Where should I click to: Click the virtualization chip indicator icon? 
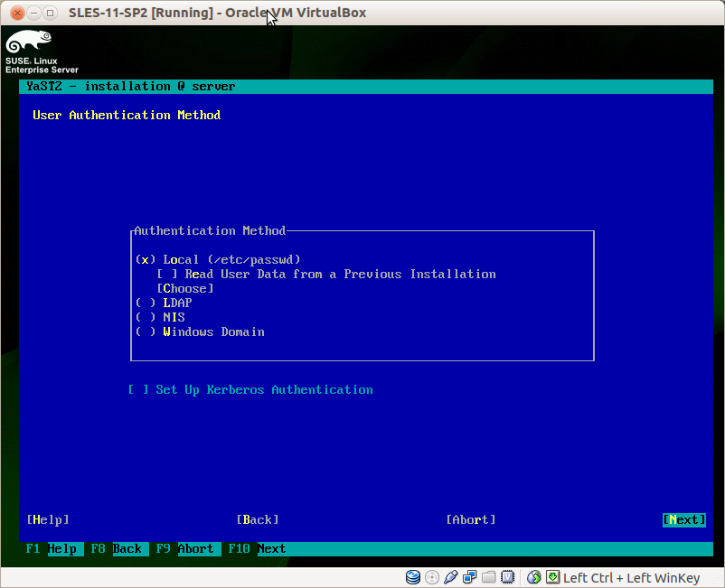tap(508, 577)
